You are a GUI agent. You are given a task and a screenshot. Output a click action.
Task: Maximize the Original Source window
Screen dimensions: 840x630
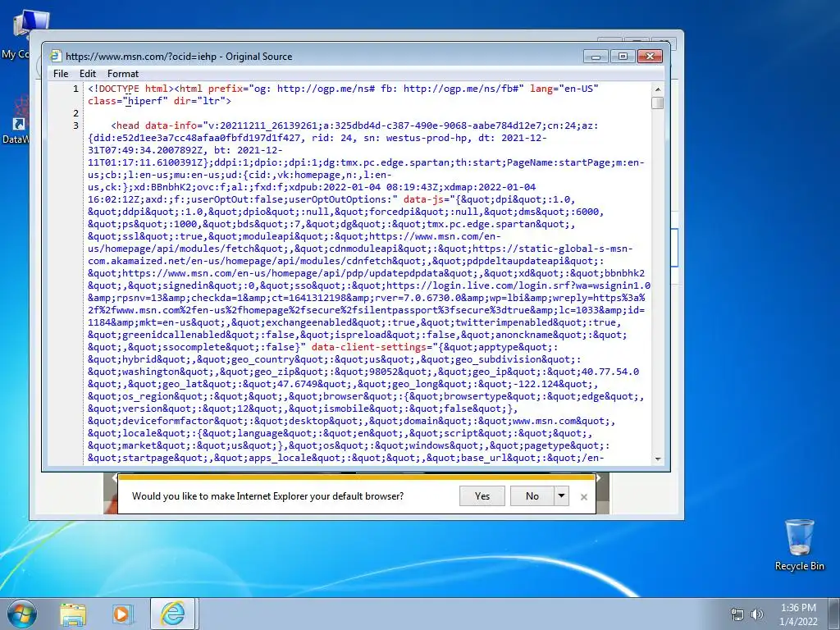(x=623, y=57)
